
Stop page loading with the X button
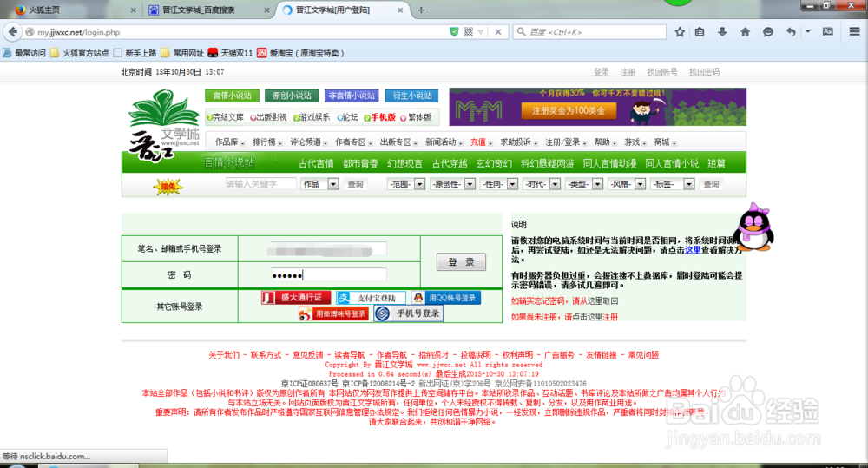point(498,32)
